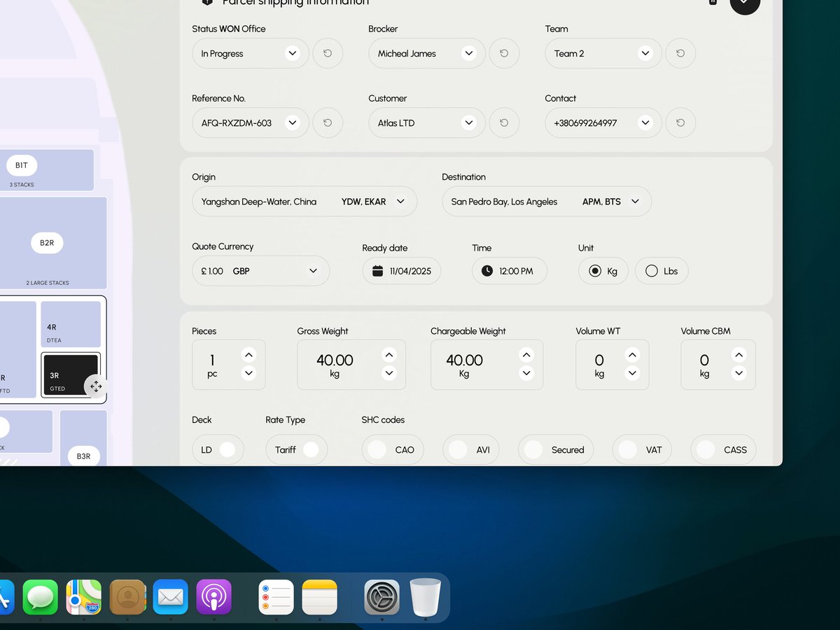The height and width of the screenshot is (630, 840).
Task: Reset the Reference No. field
Action: coord(328,122)
